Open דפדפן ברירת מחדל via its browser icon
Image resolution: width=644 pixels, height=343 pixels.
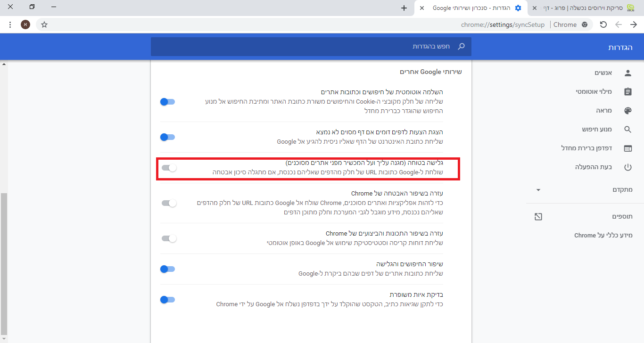click(x=627, y=148)
